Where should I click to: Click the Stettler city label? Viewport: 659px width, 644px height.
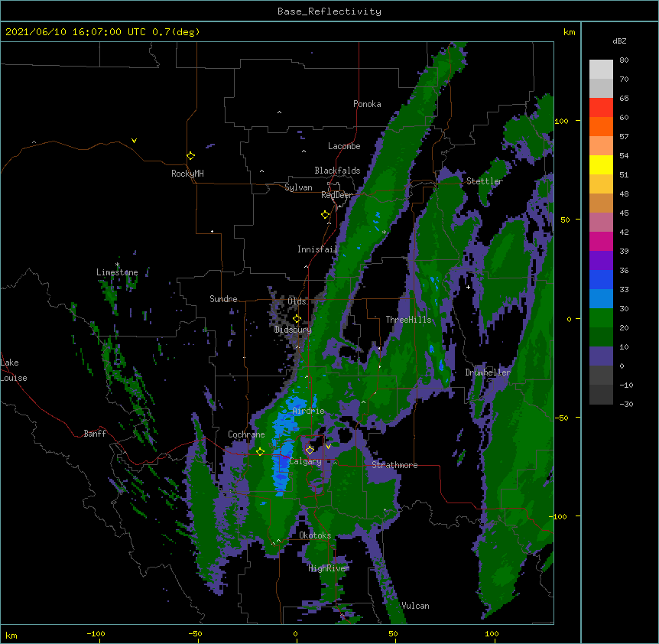coord(485,181)
